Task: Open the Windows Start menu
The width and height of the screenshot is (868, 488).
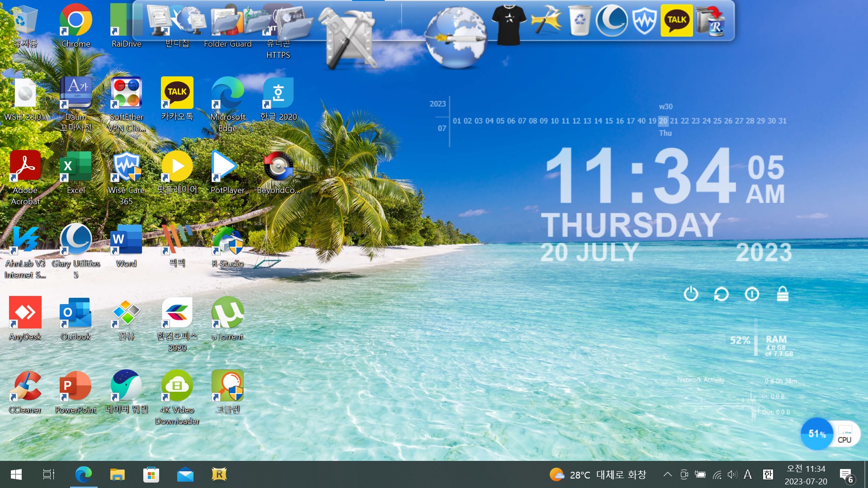Action: click(x=16, y=474)
